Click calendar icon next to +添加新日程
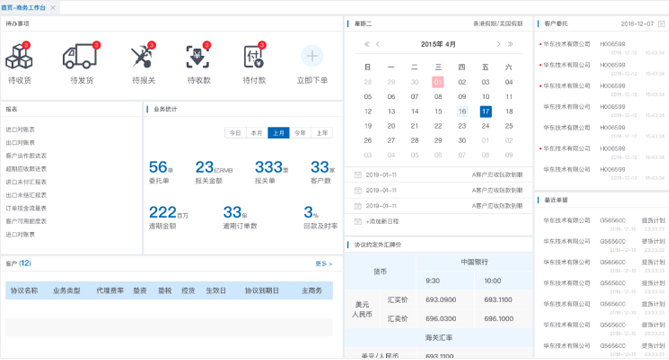Screen dimensions: 669x360 358,221
